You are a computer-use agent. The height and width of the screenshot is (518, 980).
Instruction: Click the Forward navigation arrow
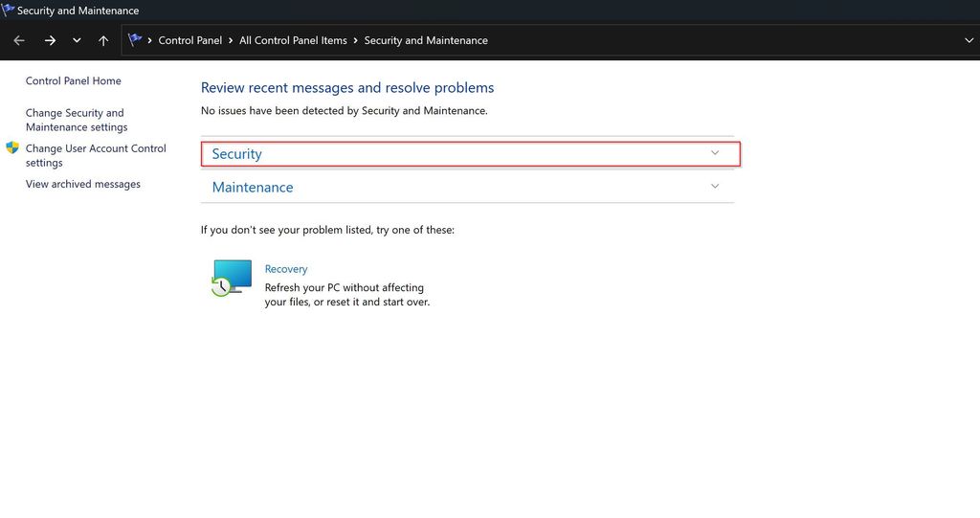pos(50,41)
